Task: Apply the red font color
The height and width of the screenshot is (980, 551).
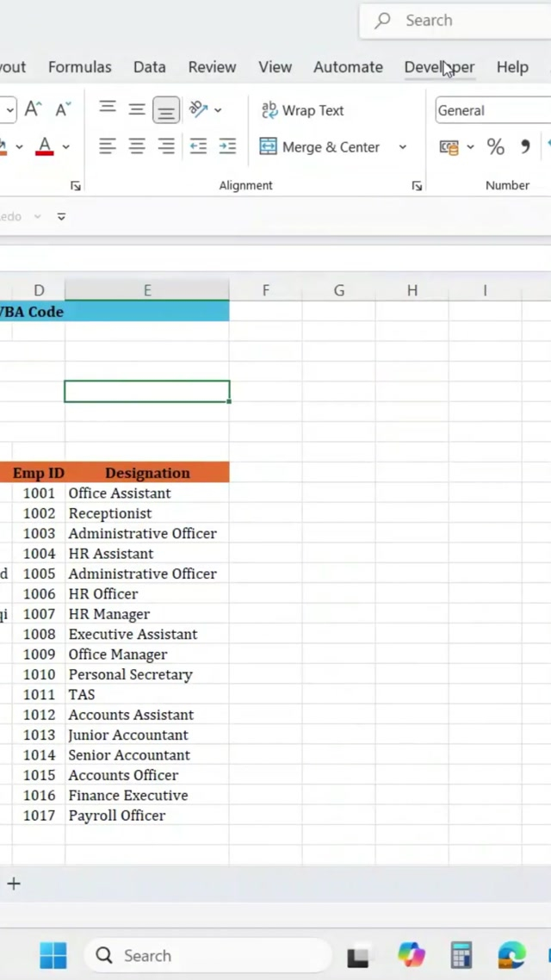Action: 45,146
